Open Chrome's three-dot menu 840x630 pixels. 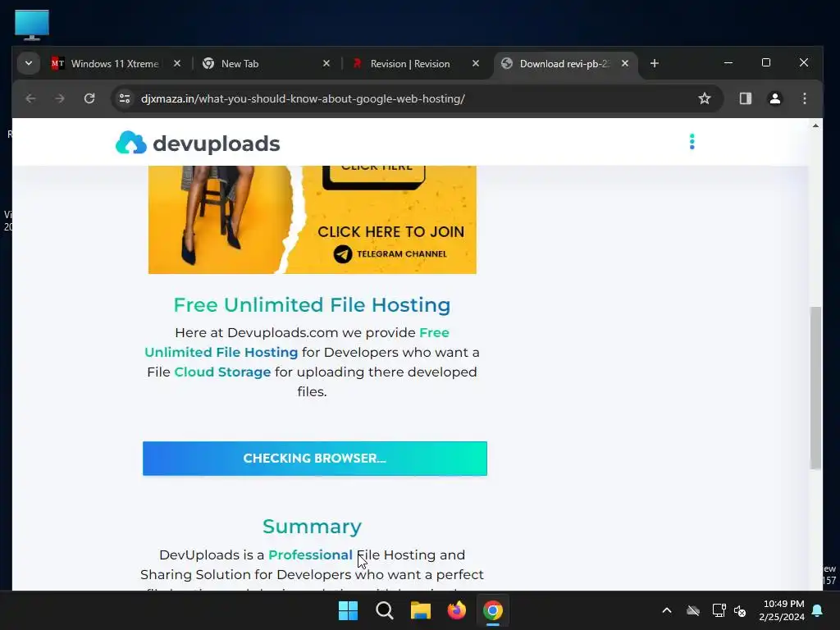coord(804,98)
